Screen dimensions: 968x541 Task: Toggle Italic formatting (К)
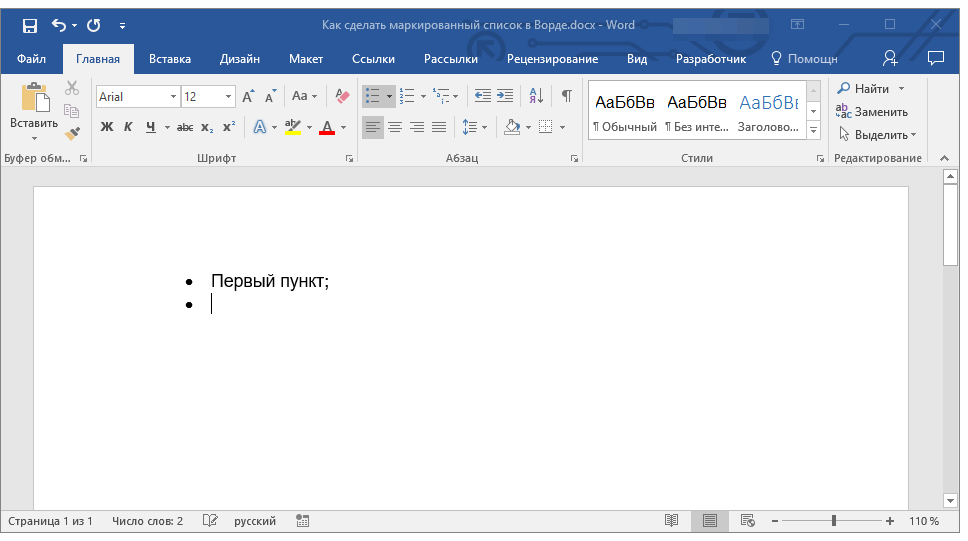[x=128, y=127]
